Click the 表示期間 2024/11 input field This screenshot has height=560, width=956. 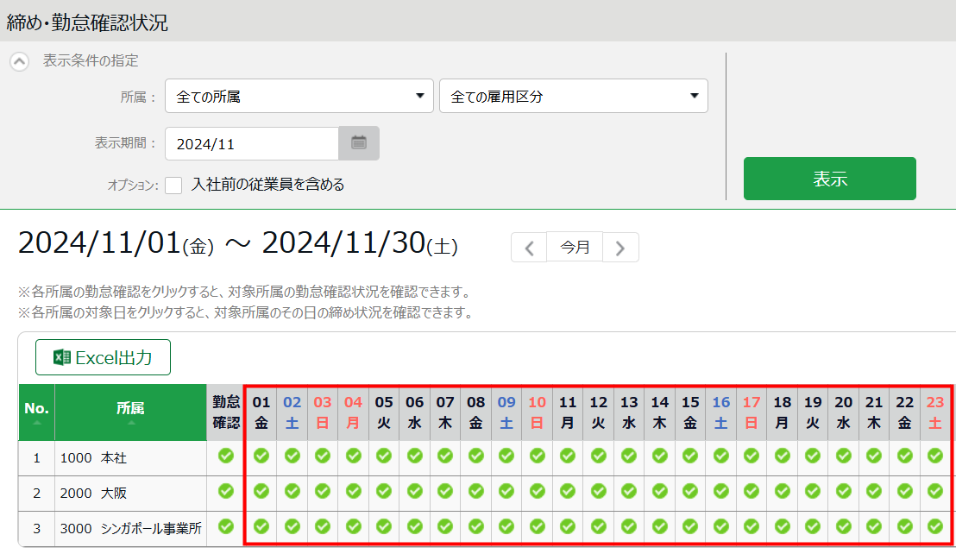click(251, 143)
